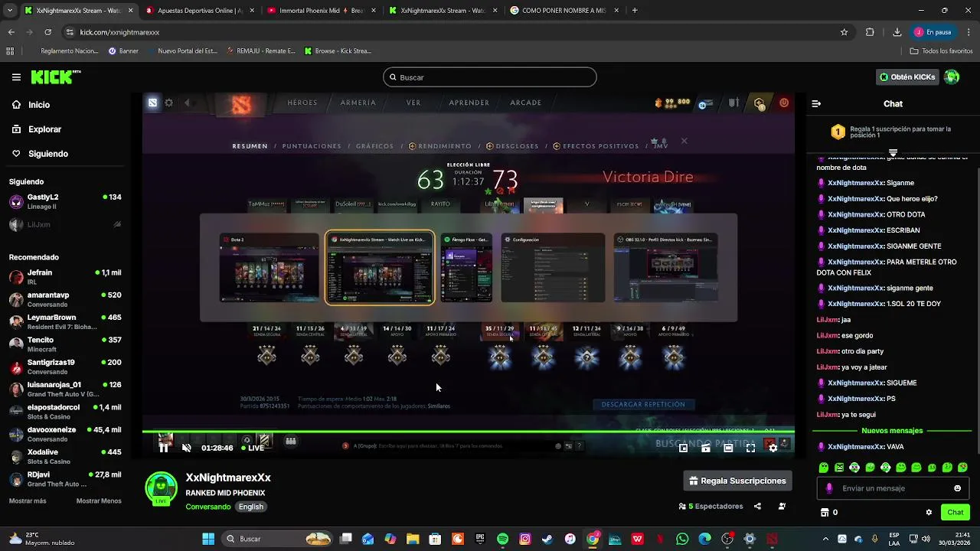Open Jefrain recommended channel
The image size is (980, 551).
(x=66, y=277)
